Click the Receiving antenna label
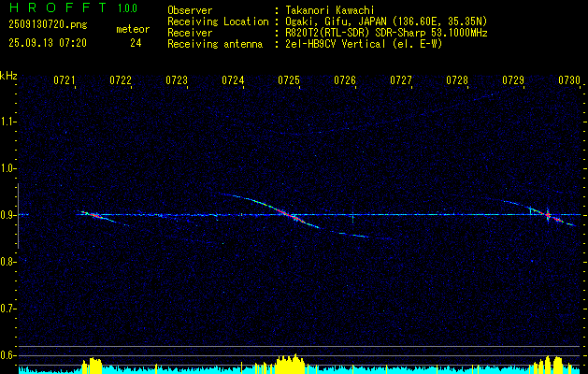This screenshot has height=374, width=588. click(215, 44)
